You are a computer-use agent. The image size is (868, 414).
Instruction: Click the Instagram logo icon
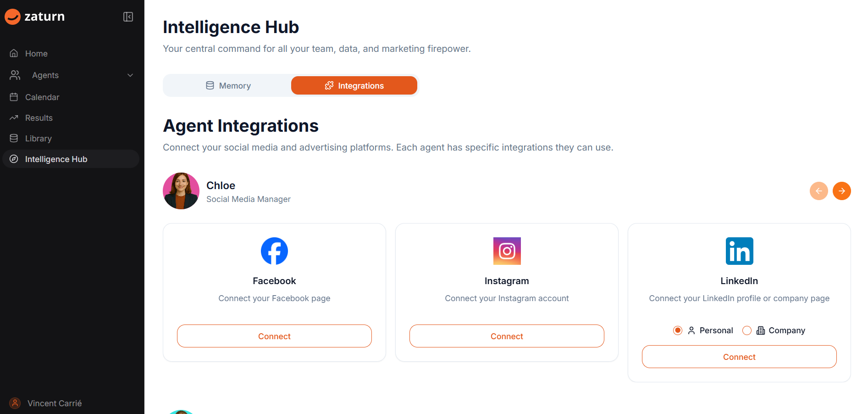[507, 251]
